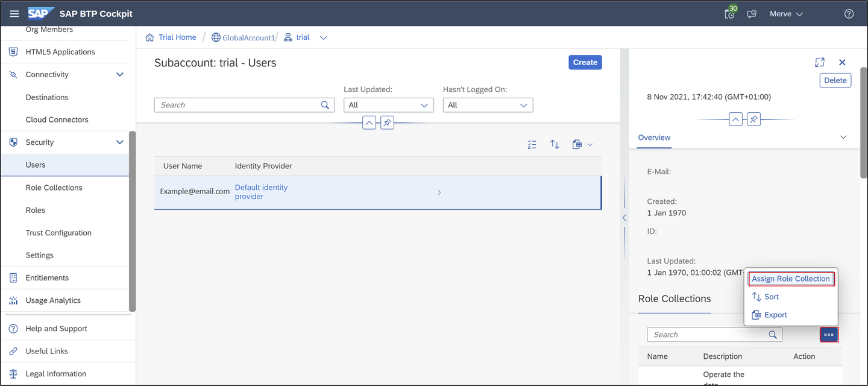
Task: Open the Default identity provider link
Action: (261, 192)
